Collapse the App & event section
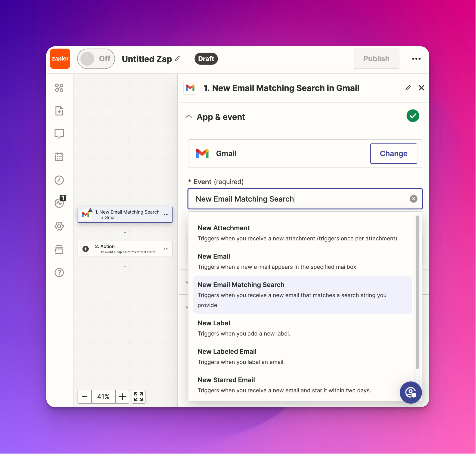 coord(189,117)
